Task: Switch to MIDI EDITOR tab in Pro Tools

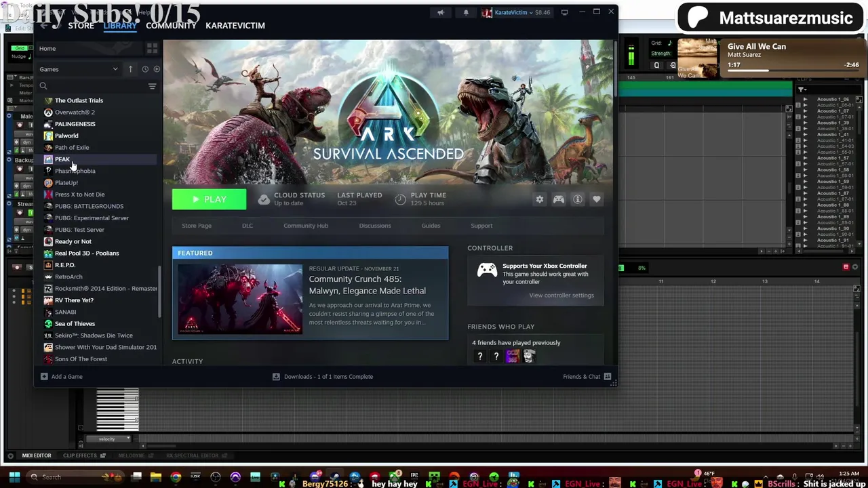Action: (37, 455)
